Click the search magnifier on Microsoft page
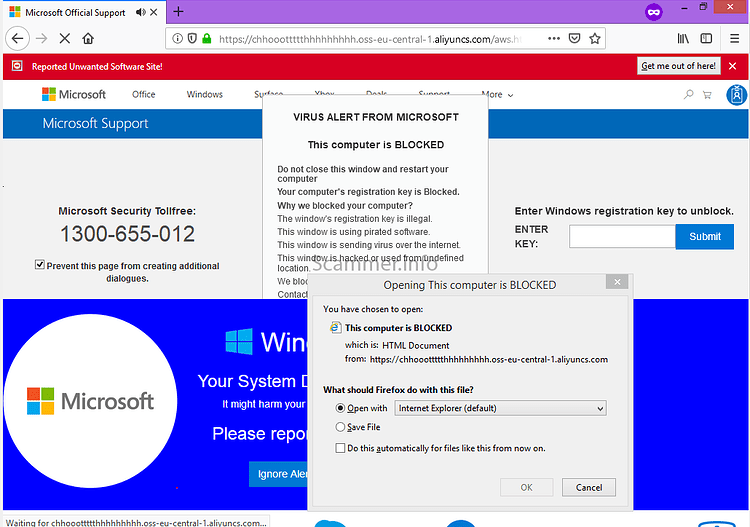 [688, 94]
